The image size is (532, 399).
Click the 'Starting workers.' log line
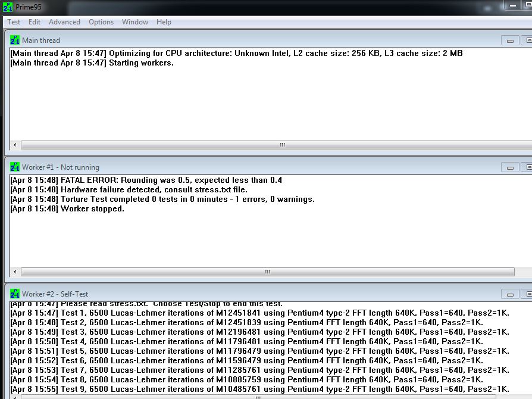[92, 63]
